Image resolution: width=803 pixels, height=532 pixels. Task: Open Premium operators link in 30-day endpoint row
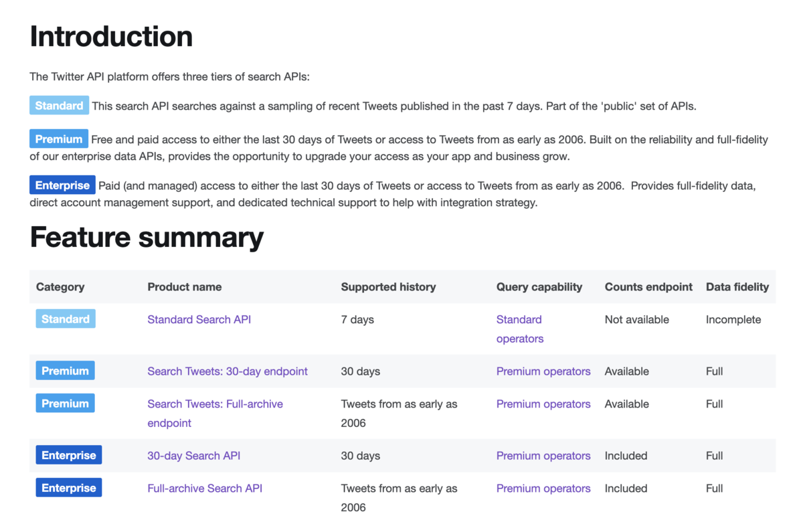click(x=543, y=371)
